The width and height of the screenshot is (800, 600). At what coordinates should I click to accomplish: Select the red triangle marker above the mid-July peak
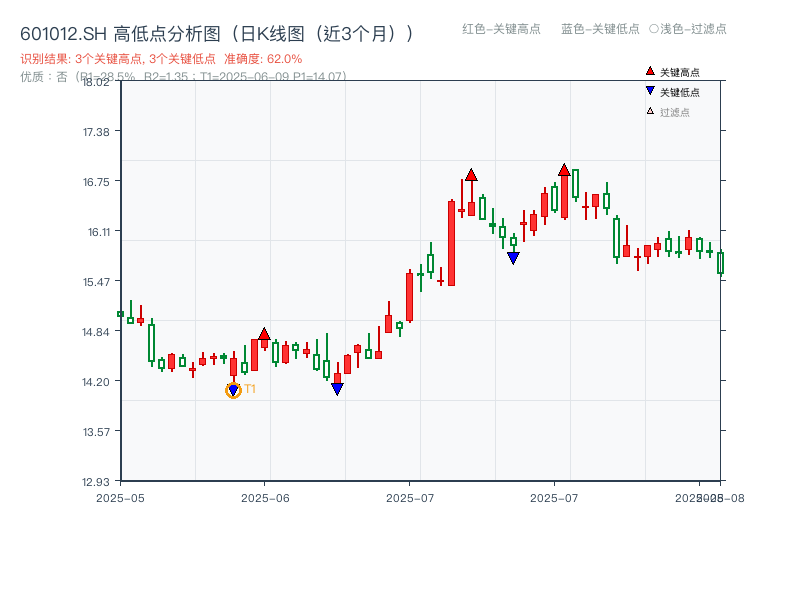tap(471, 173)
